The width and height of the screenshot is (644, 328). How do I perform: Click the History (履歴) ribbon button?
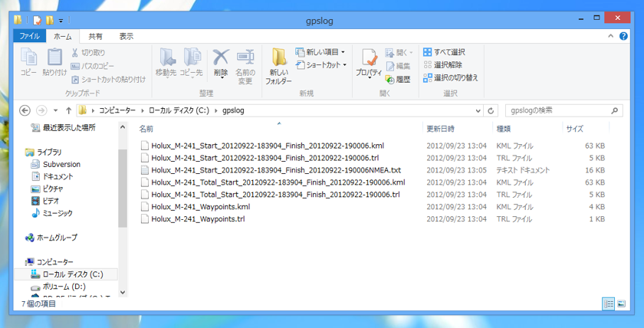point(398,79)
